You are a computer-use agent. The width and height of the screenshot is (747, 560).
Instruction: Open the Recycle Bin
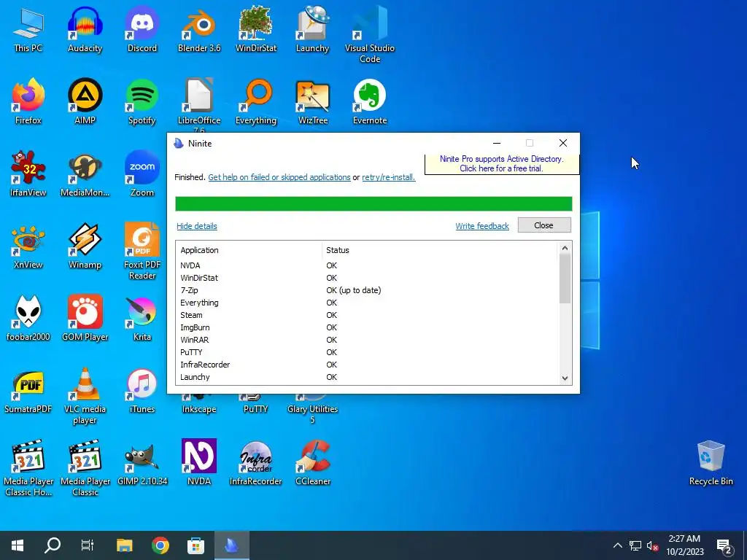click(711, 463)
